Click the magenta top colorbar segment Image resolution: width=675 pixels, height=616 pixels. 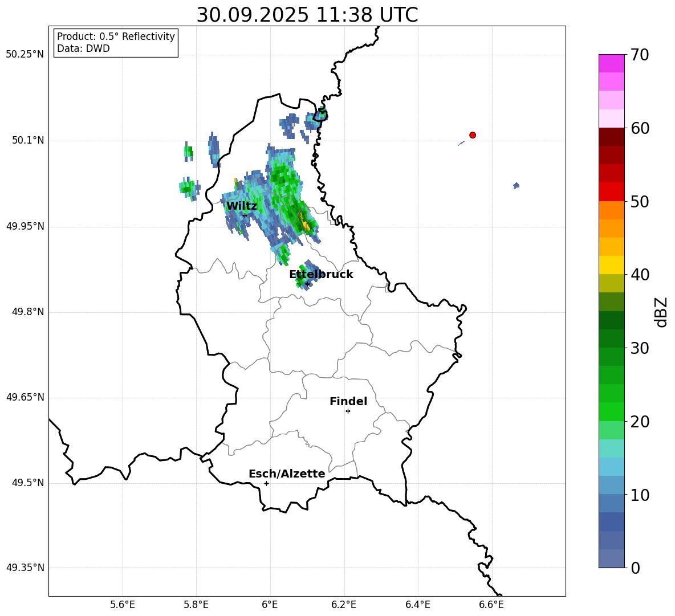pos(611,63)
